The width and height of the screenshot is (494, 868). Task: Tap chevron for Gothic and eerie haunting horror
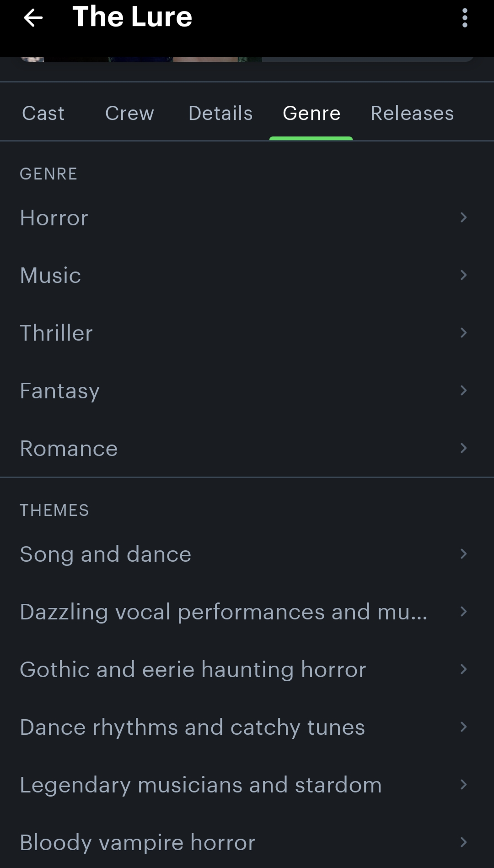click(x=463, y=669)
